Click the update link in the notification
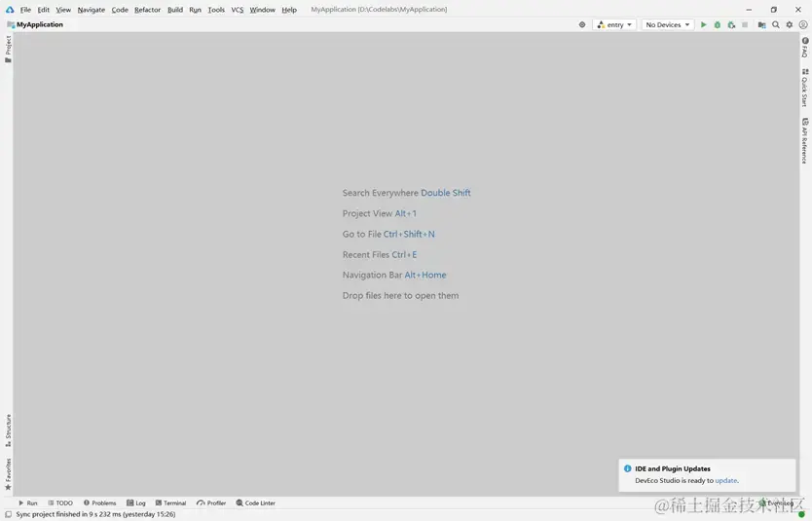The image size is (812, 521). (x=726, y=481)
